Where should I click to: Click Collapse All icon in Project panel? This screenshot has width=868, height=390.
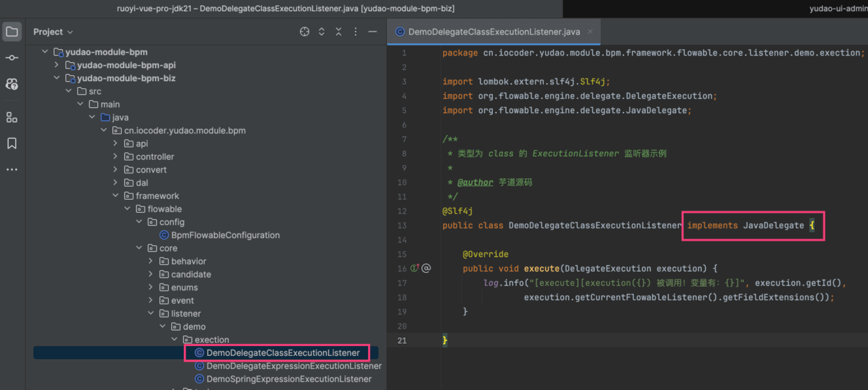[339, 32]
